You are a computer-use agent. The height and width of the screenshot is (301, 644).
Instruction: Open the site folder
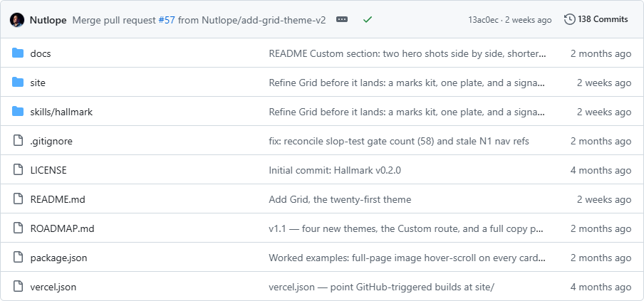click(x=38, y=83)
